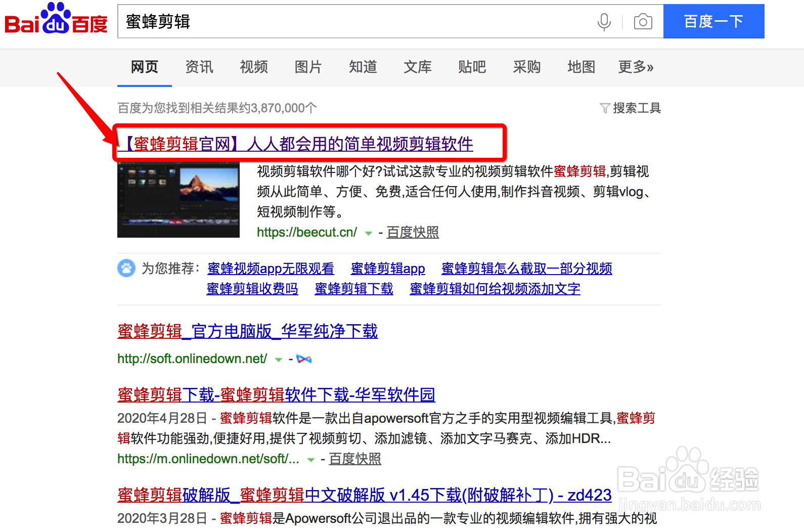Click the 2020年3月28日 result snippet
This screenshot has width=804, height=532.
coord(387,518)
